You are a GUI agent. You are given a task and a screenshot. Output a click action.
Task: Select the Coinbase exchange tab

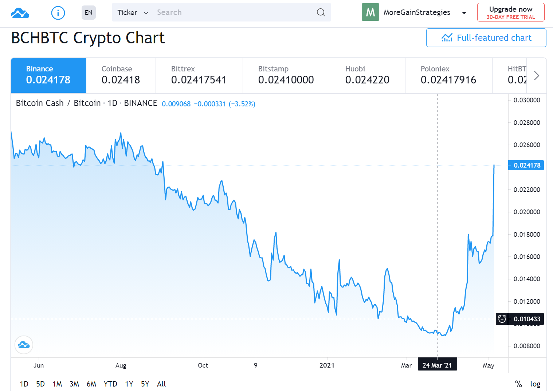(121, 75)
